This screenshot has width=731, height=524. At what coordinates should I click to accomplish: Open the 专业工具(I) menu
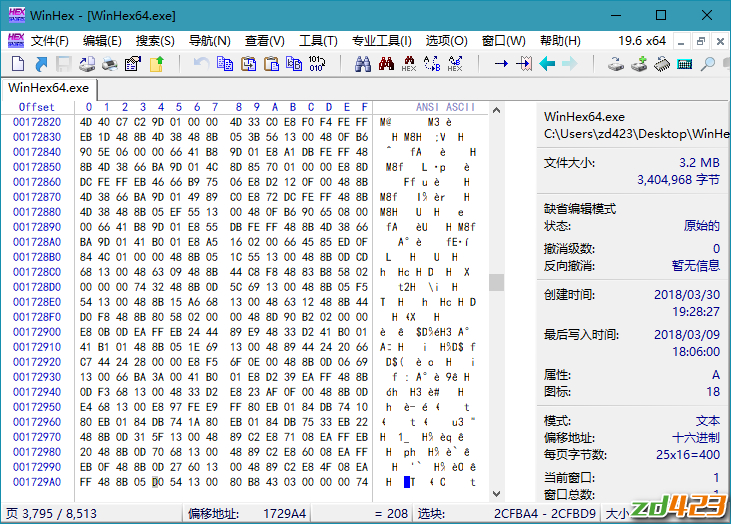pos(382,41)
